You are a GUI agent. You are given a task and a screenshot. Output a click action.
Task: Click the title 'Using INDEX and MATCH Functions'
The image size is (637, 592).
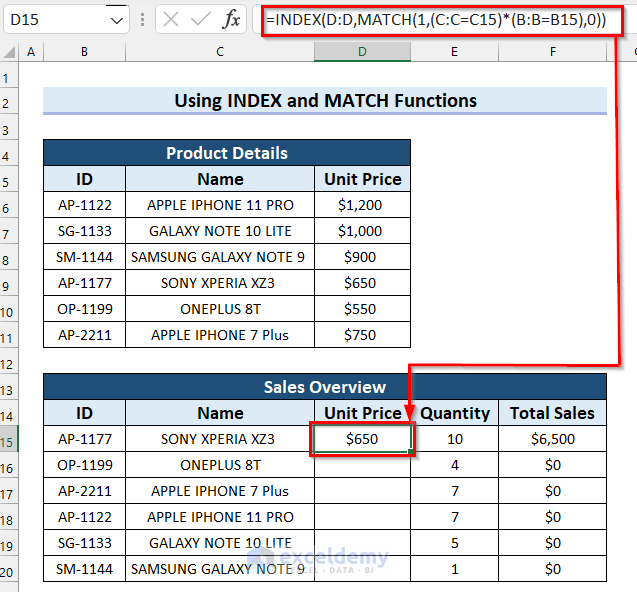coord(325,100)
